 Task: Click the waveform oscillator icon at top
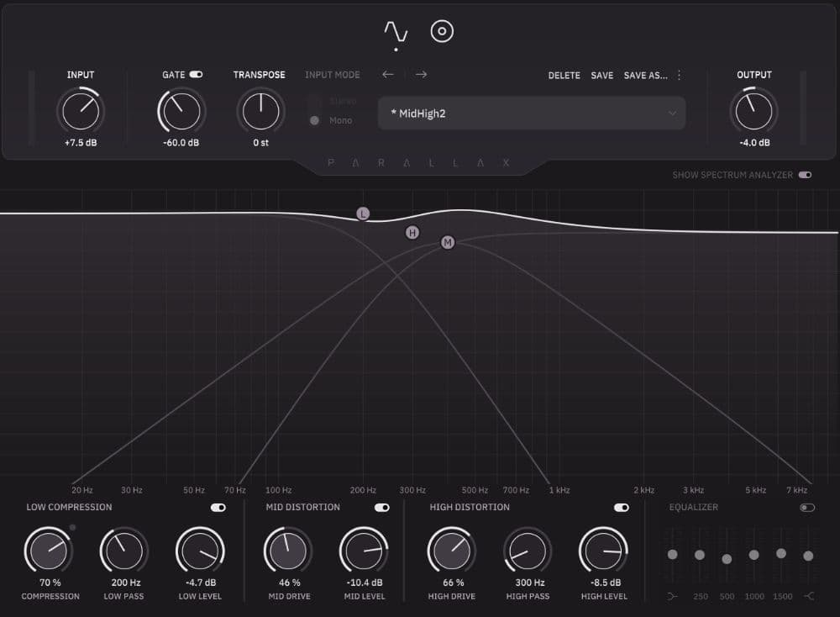point(395,31)
